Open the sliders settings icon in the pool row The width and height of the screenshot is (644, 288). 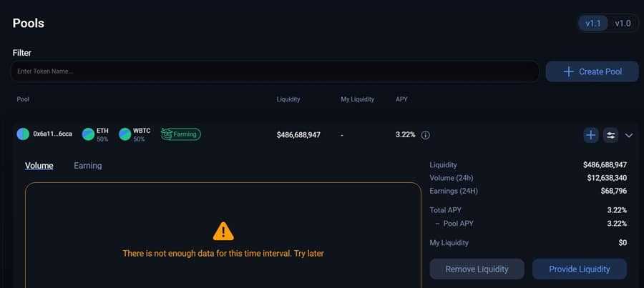coord(610,134)
